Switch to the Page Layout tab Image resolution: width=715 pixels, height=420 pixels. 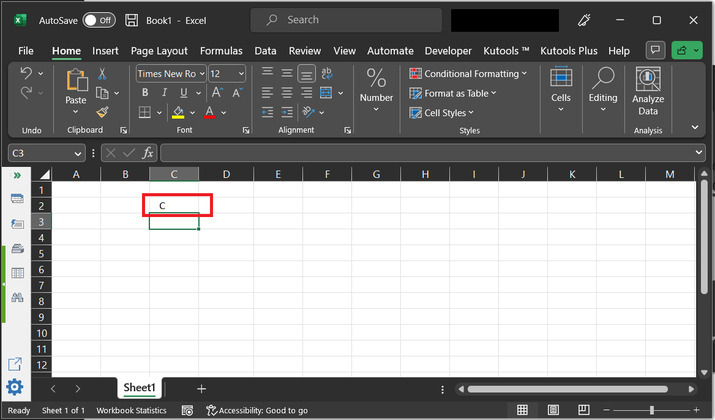tap(159, 50)
